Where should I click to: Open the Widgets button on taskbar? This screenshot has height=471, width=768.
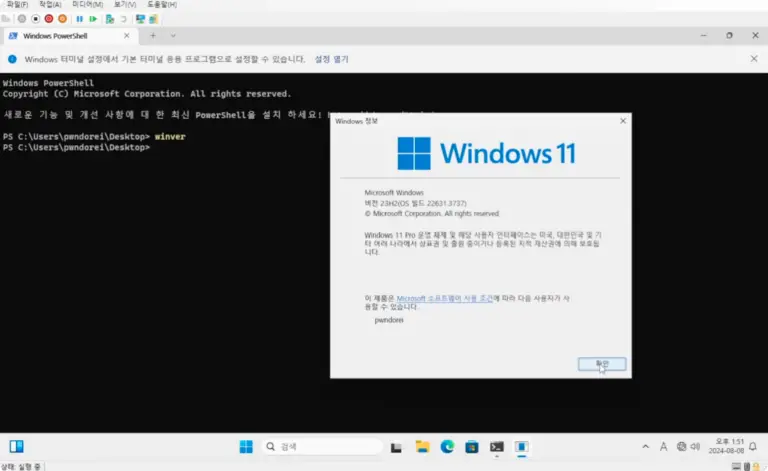pyautogui.click(x=16, y=447)
